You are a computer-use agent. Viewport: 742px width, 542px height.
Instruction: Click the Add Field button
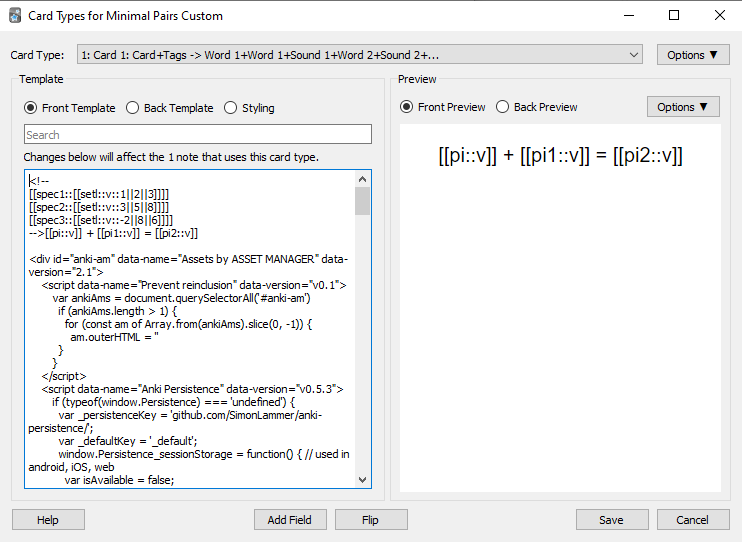(290, 520)
